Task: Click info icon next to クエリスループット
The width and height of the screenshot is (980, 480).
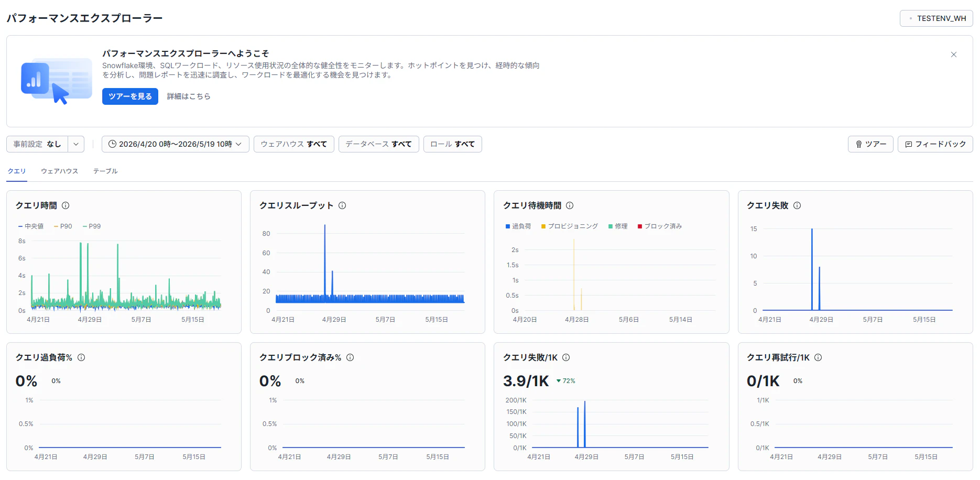Action: pos(342,205)
